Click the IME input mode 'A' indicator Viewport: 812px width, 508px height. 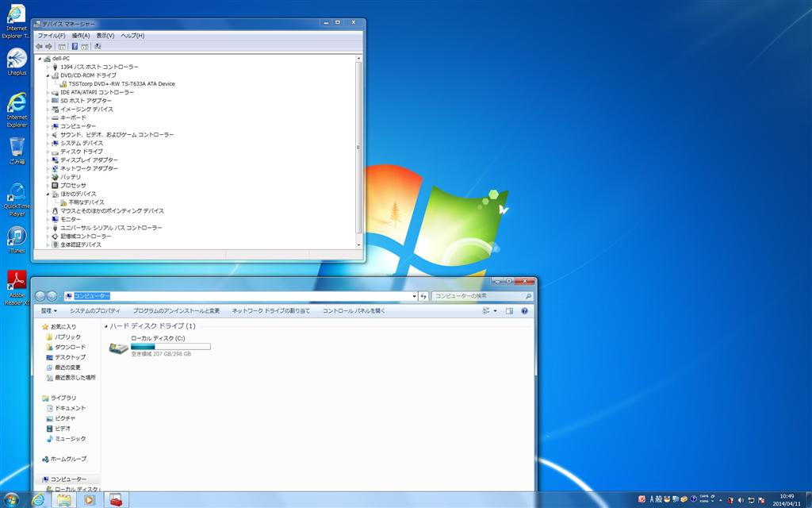coord(652,499)
